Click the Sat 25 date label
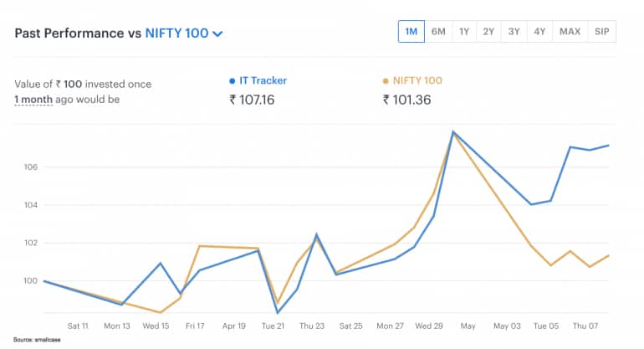This screenshot has height=349, width=644. point(350,326)
